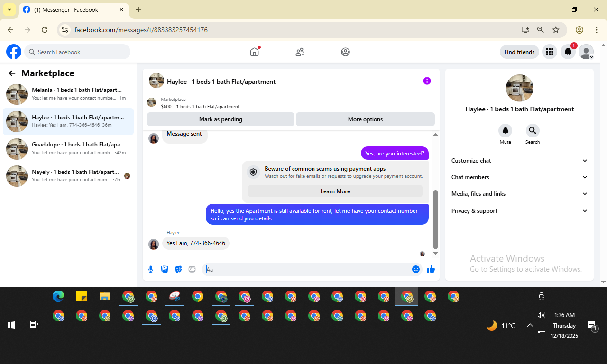Expand Customize chat section
This screenshot has width=607, height=364.
[519, 161]
